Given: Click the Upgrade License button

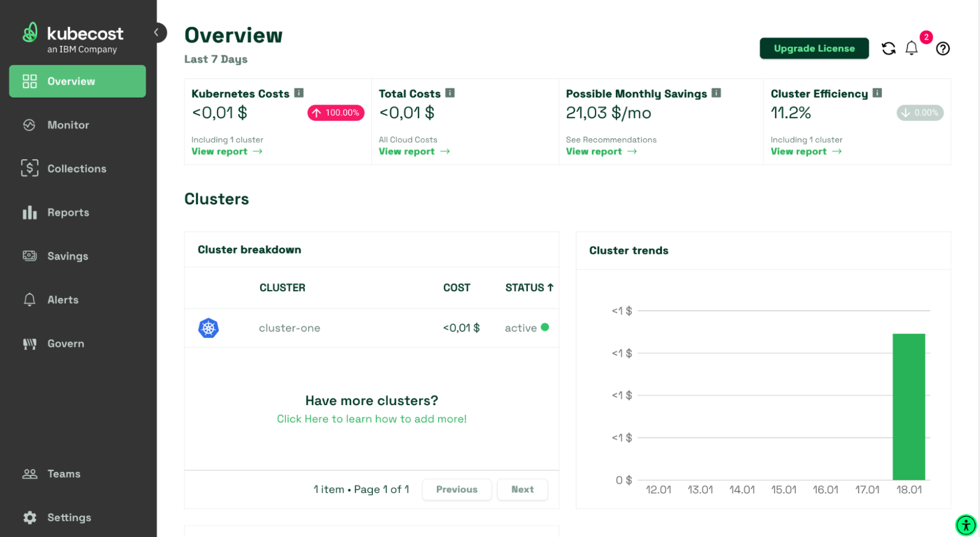Looking at the screenshot, I should coord(814,49).
